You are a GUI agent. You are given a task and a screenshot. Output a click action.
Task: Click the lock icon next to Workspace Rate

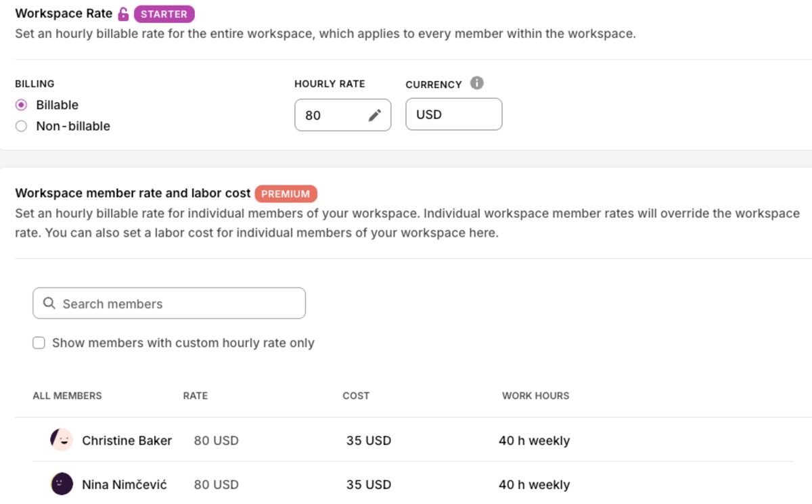coord(121,14)
